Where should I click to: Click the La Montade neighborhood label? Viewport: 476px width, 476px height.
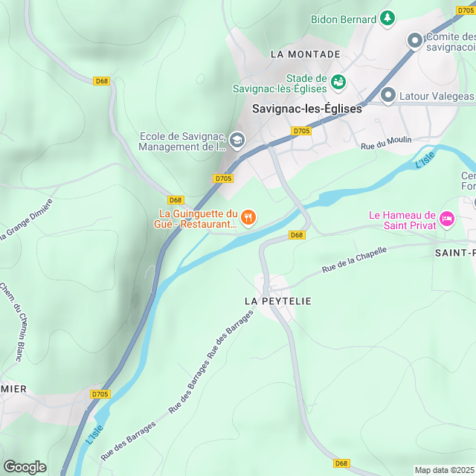(x=306, y=54)
